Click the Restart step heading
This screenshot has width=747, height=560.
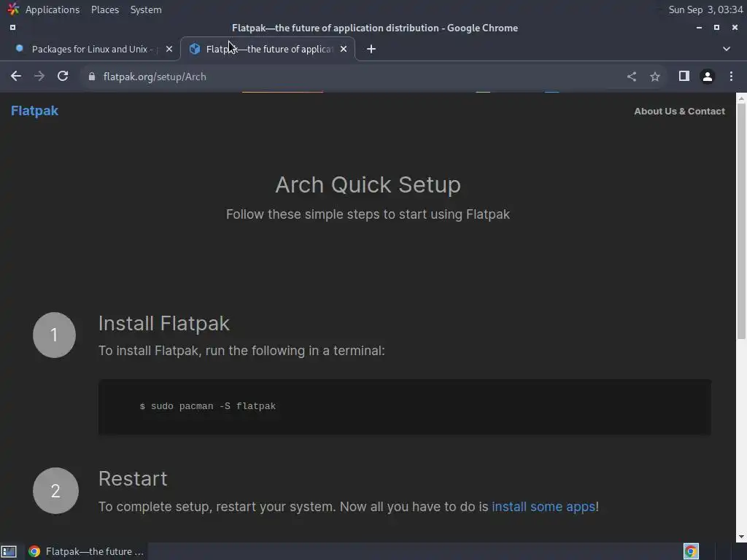133,478
